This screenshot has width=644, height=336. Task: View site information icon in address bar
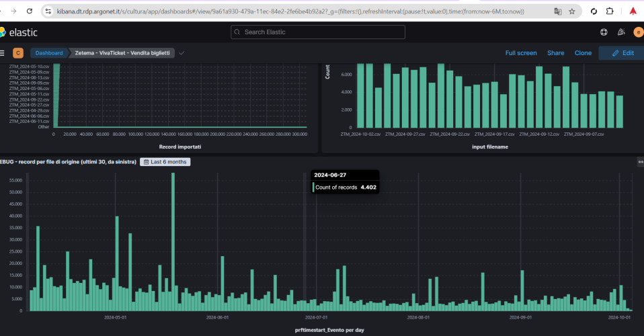tap(48, 11)
